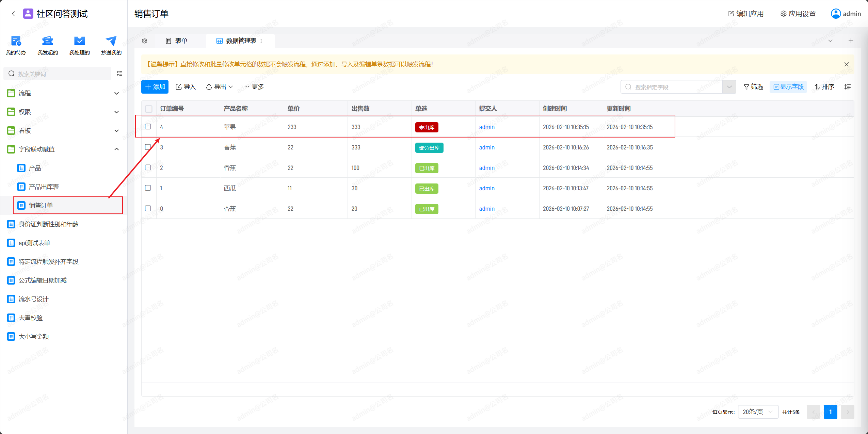
Task: Collapse the 字段联动赋值 folder
Action: pyautogui.click(x=116, y=149)
